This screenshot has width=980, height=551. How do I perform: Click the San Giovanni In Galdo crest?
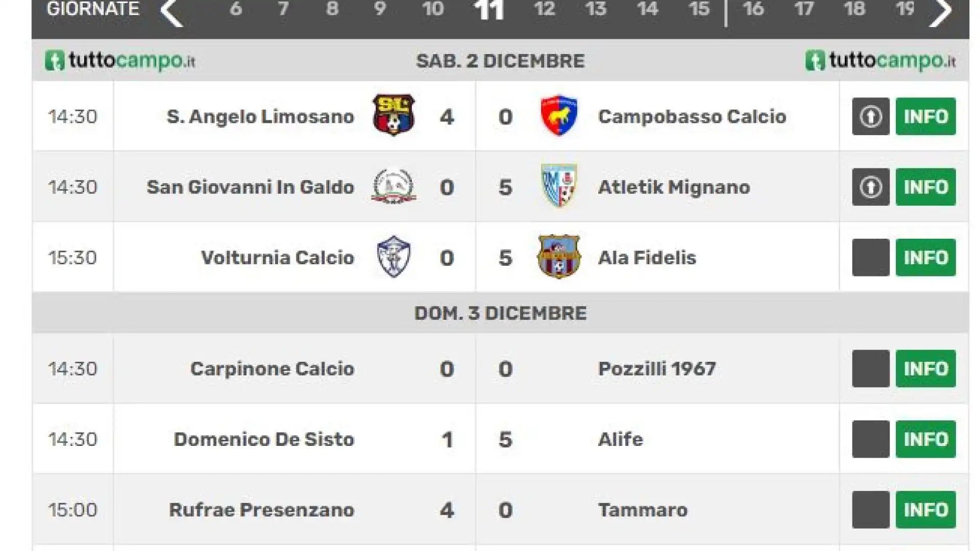coord(394,186)
